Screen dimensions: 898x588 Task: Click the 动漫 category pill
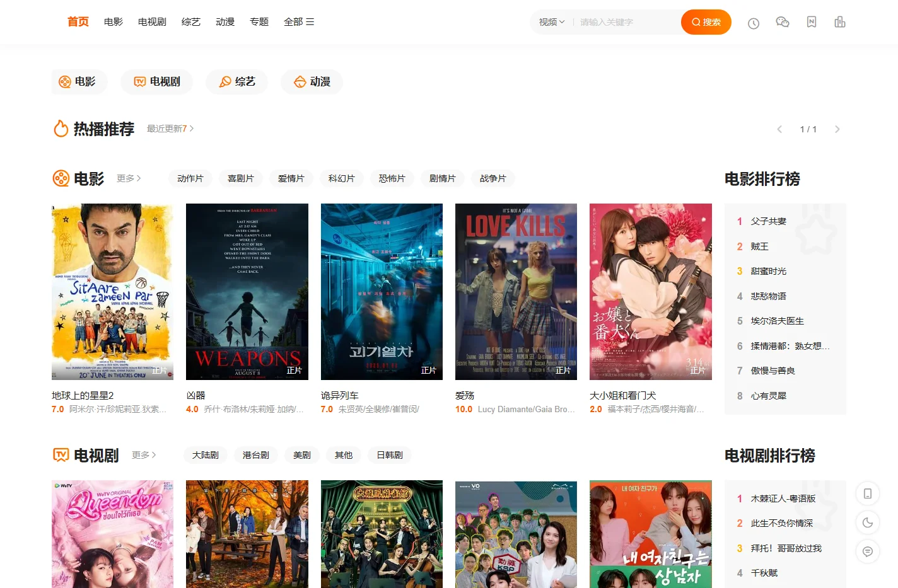click(312, 82)
